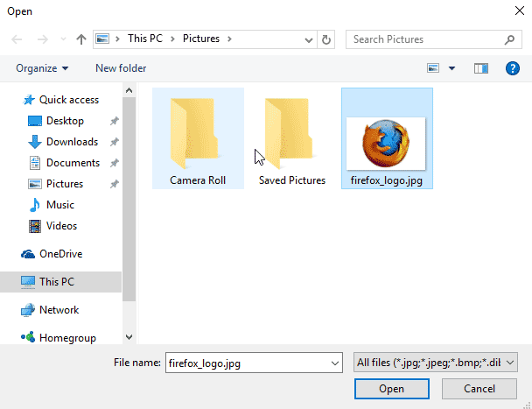Select Homegroup in the navigation pane

point(67,338)
